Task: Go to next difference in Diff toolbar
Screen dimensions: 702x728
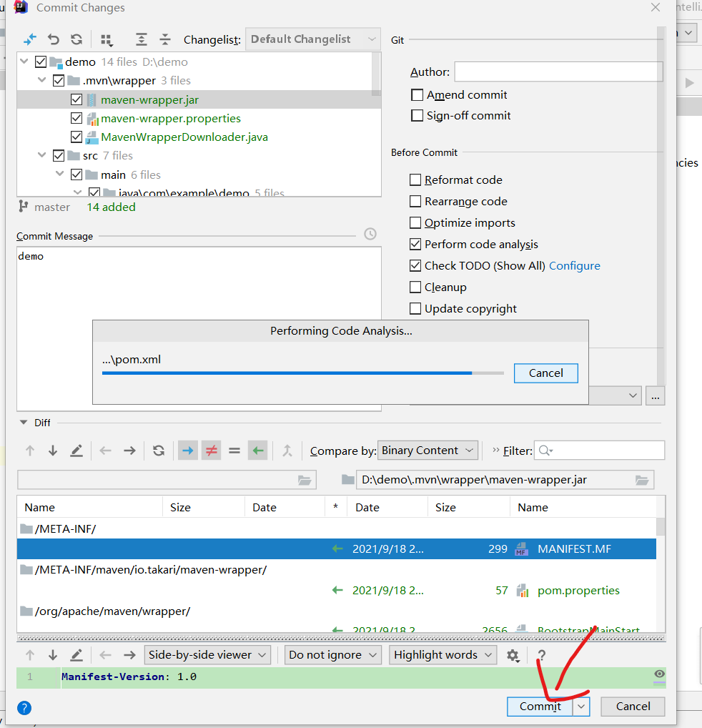Action: tap(52, 451)
